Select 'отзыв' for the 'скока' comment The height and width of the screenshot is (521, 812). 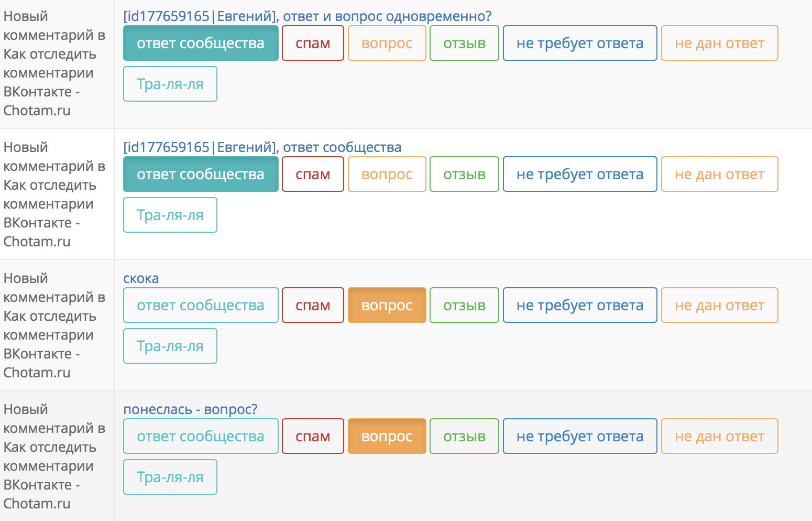[x=464, y=305]
